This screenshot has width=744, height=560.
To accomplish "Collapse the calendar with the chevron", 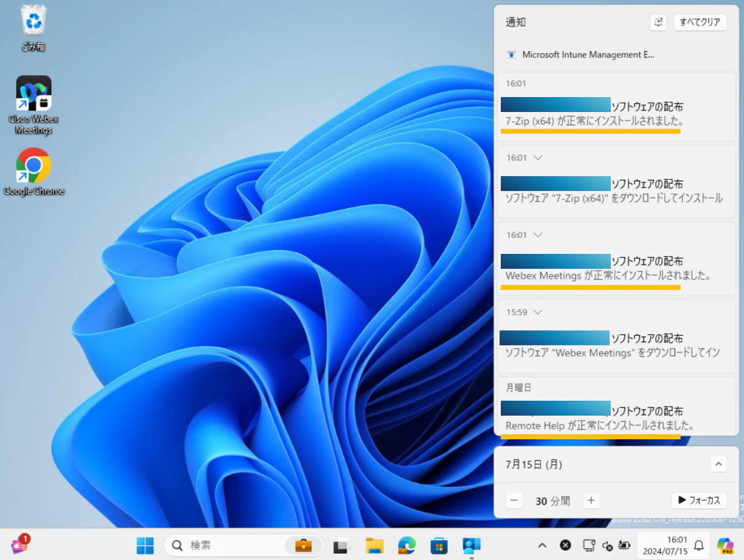I will 718,464.
